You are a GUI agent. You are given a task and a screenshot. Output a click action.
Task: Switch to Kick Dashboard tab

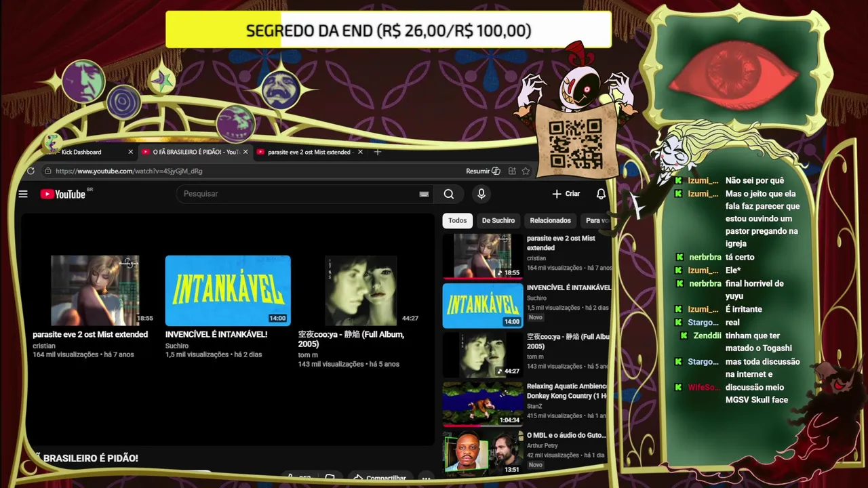tap(90, 152)
